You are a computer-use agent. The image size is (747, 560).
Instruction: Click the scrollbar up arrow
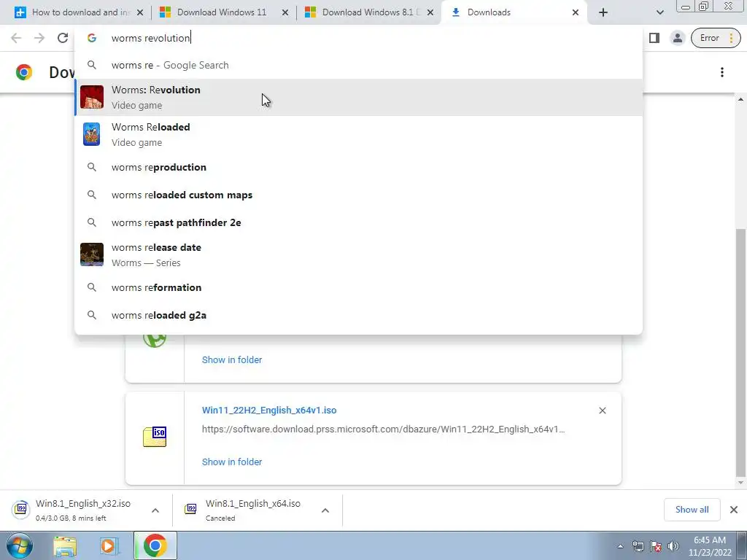[x=740, y=99]
